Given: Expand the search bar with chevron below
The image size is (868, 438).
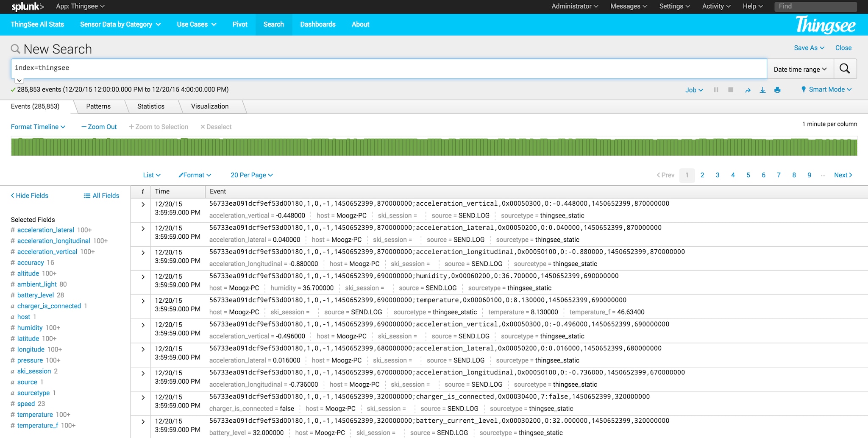Looking at the screenshot, I should [19, 80].
